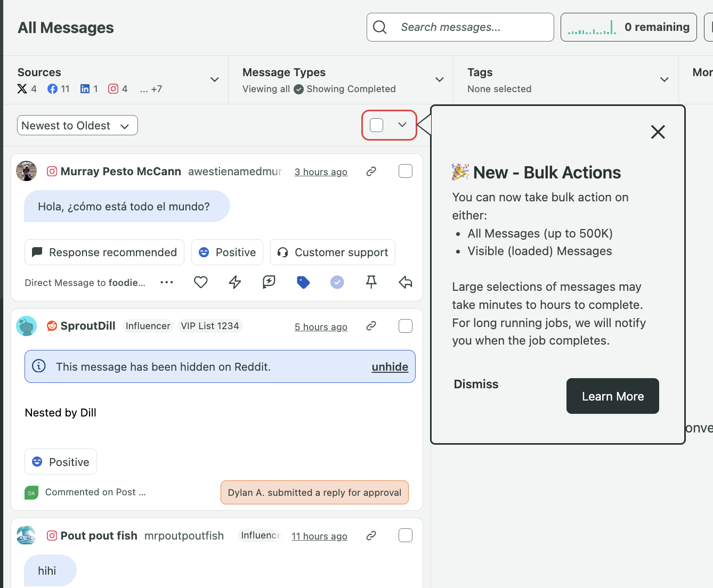This screenshot has height=588, width=713.
Task: Click Pout pout fish avatar
Action: click(27, 535)
